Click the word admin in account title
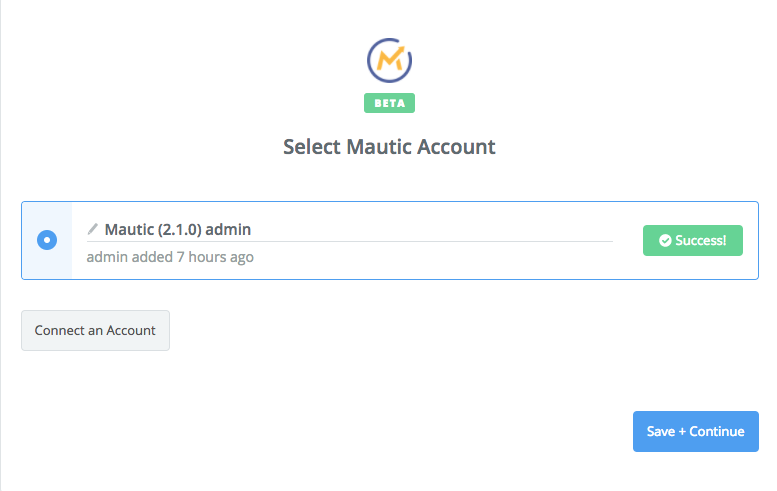 click(228, 229)
